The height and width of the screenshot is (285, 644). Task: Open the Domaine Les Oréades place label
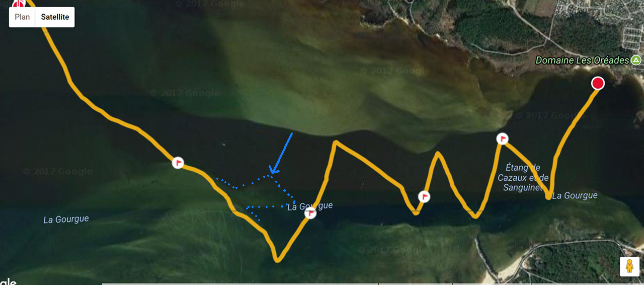[582, 60]
